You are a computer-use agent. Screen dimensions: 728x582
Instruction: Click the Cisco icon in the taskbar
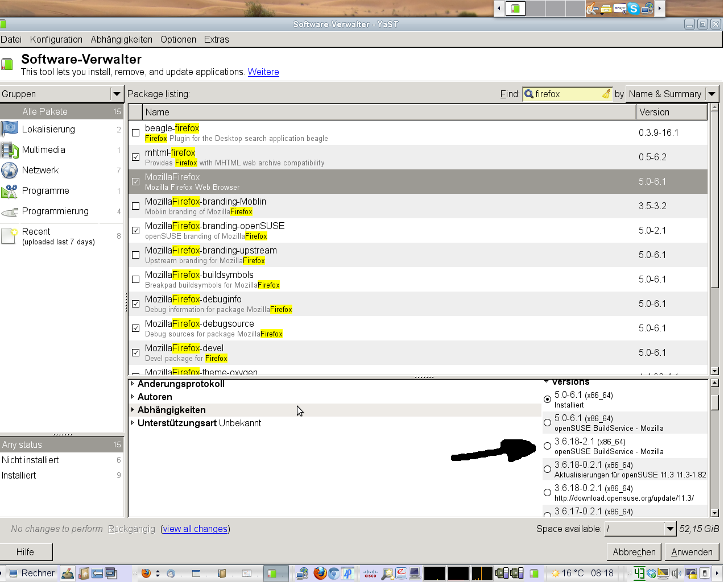tap(370, 573)
